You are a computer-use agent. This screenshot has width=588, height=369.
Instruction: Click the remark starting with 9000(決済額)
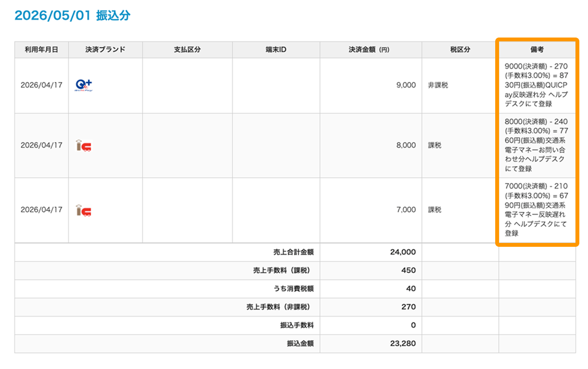pos(537,85)
